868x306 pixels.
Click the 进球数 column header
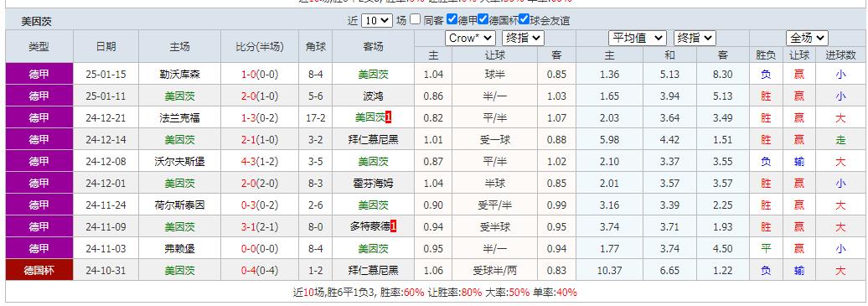841,54
